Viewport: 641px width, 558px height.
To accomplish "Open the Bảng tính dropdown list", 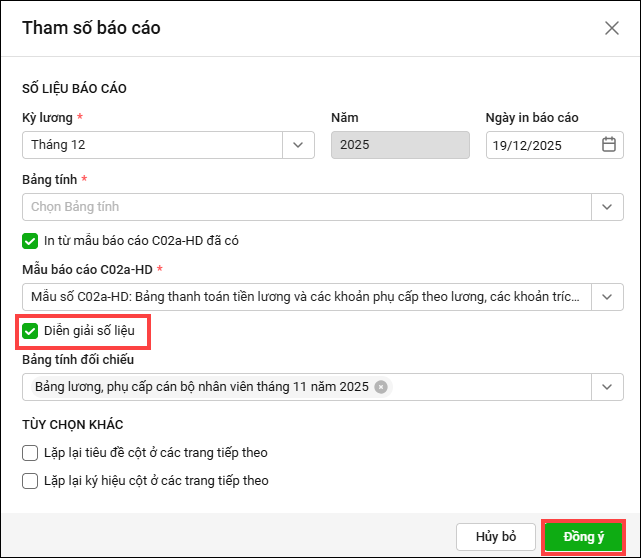I will coord(607,207).
